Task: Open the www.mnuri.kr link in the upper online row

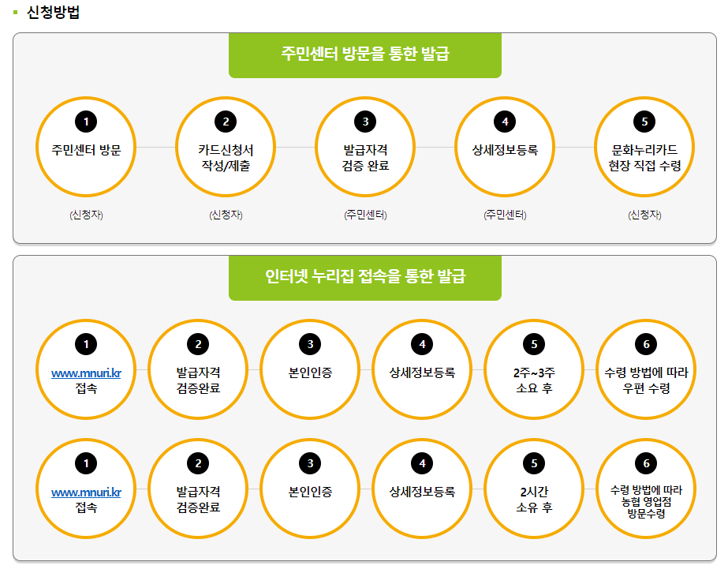Action: point(86,373)
